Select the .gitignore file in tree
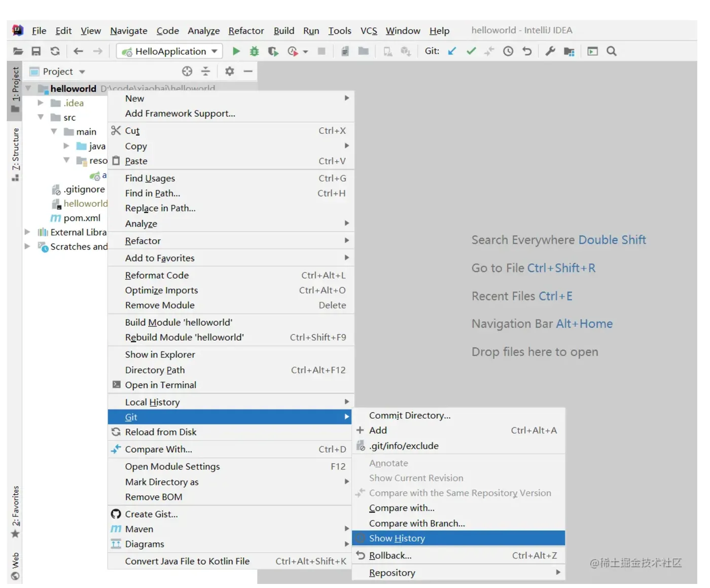 pyautogui.click(x=78, y=189)
